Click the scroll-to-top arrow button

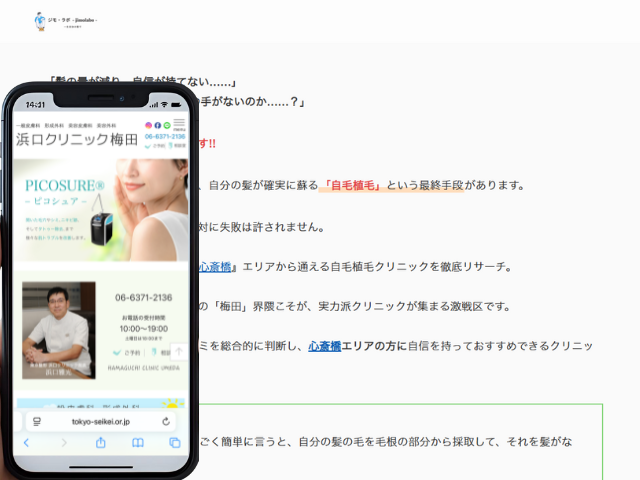[x=177, y=351]
